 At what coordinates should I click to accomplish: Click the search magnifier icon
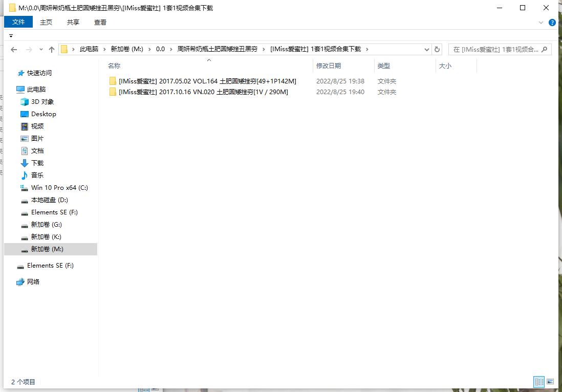[x=545, y=50]
